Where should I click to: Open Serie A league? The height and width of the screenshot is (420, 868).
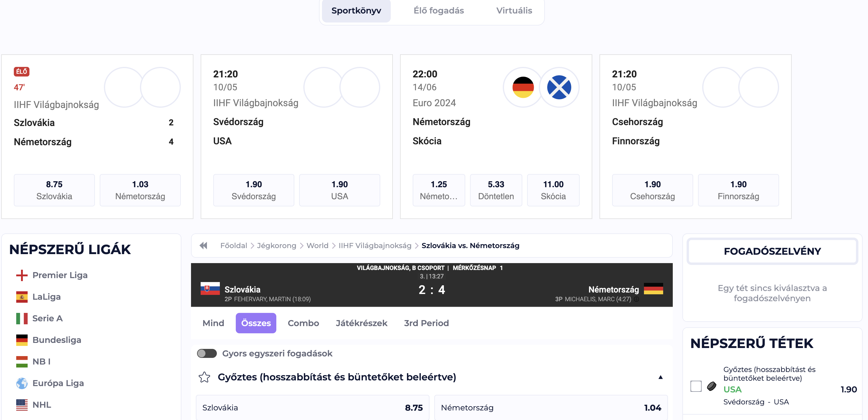point(47,318)
